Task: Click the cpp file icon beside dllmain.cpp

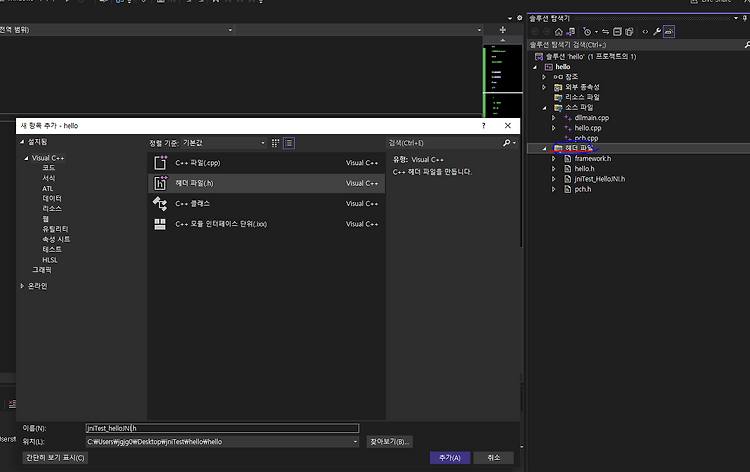Action: 568,118
